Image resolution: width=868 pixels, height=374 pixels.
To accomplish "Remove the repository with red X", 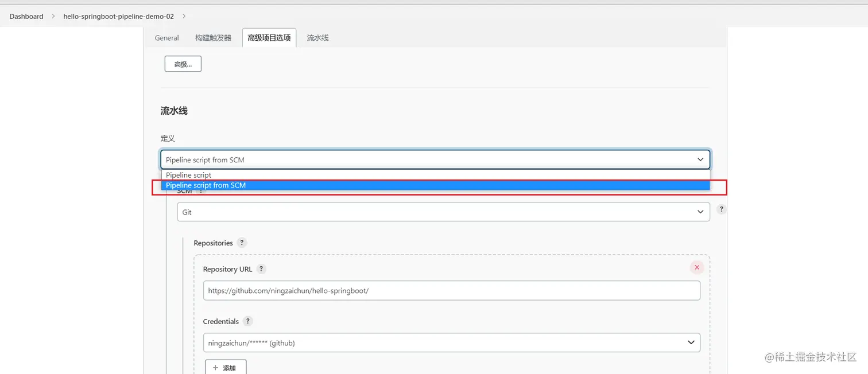I will 697,267.
